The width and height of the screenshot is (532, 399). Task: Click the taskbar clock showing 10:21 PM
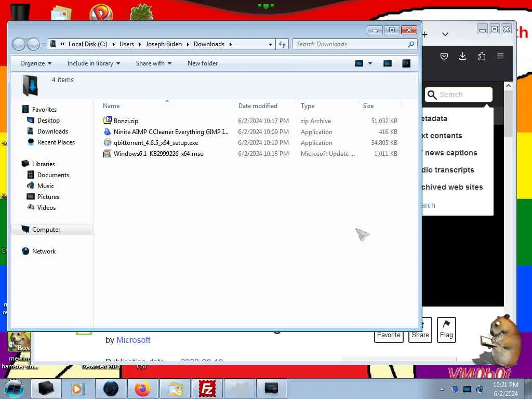point(506,385)
